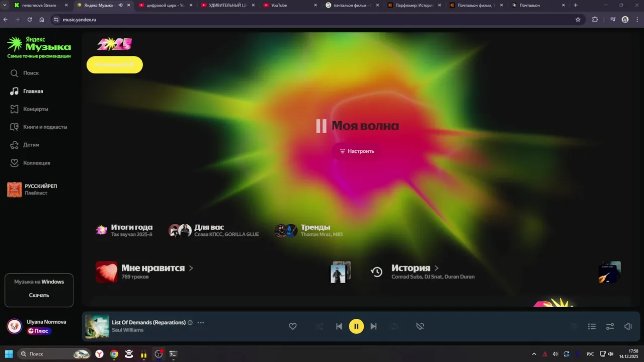Open the three-dots track menu in player
Screen dimensions: 644x362
pyautogui.click(x=201, y=322)
